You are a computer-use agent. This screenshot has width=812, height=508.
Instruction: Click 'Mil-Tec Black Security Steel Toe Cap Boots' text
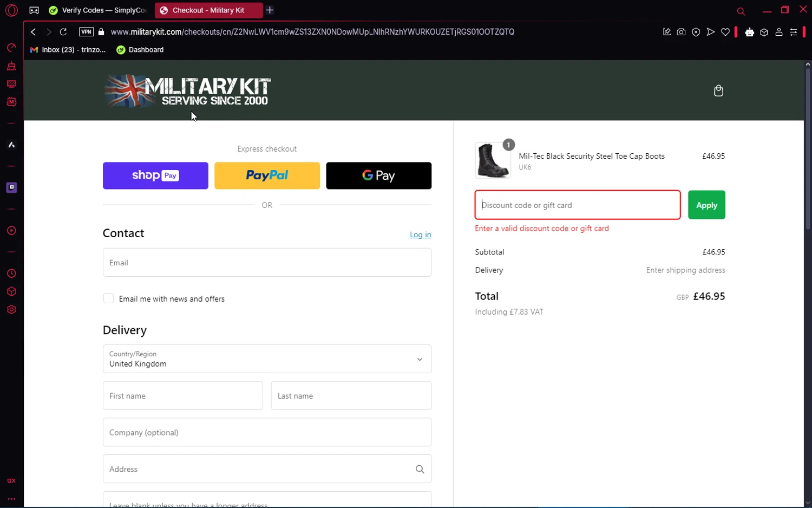(592, 156)
